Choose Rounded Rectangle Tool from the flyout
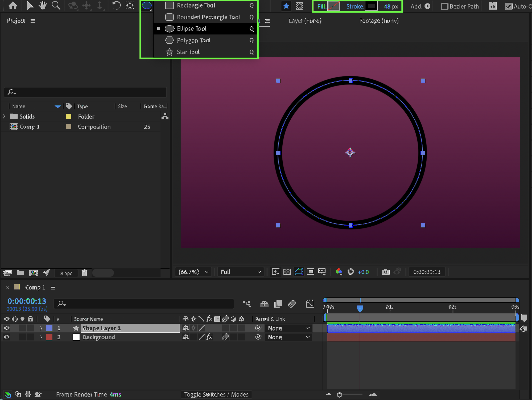532x400 pixels. click(205, 17)
